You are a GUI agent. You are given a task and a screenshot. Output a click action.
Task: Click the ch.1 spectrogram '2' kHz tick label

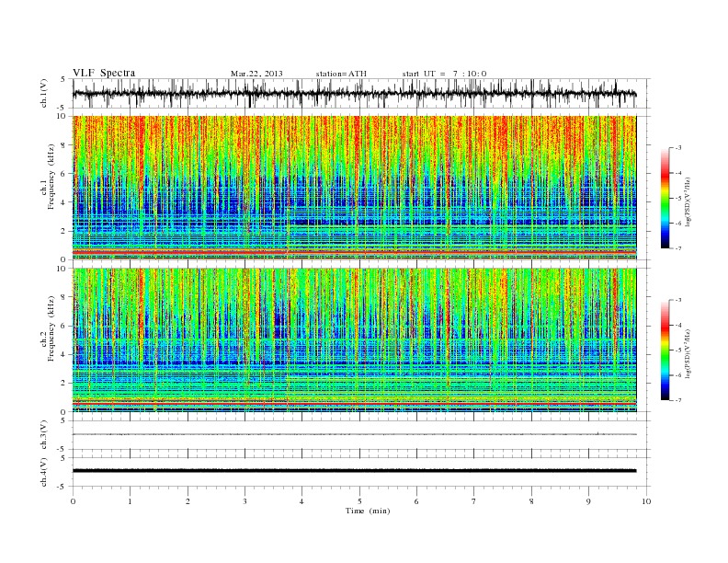pos(63,231)
